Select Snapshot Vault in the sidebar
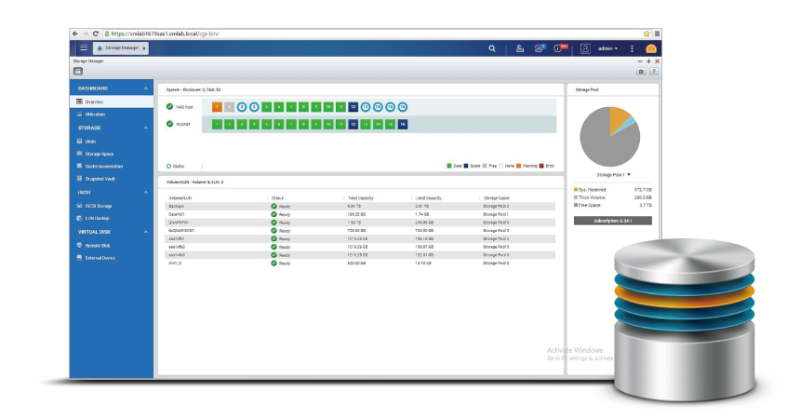The height and width of the screenshot is (419, 800). click(x=101, y=178)
